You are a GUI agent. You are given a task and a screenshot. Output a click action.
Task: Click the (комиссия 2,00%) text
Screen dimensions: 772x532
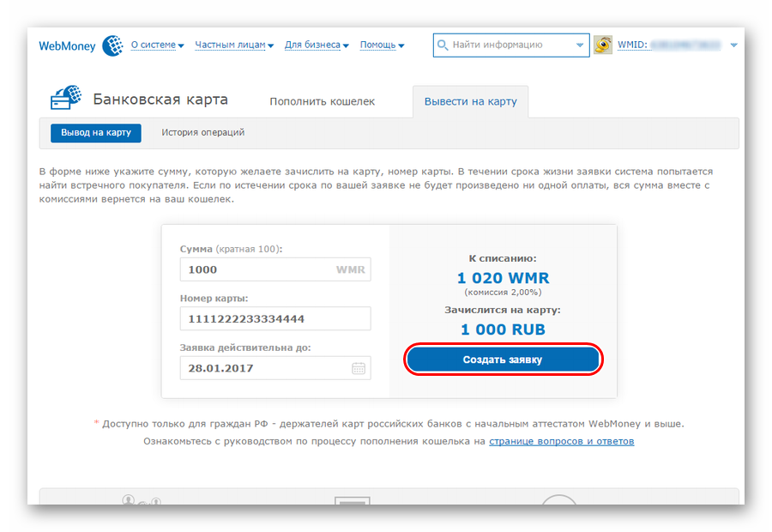503,293
